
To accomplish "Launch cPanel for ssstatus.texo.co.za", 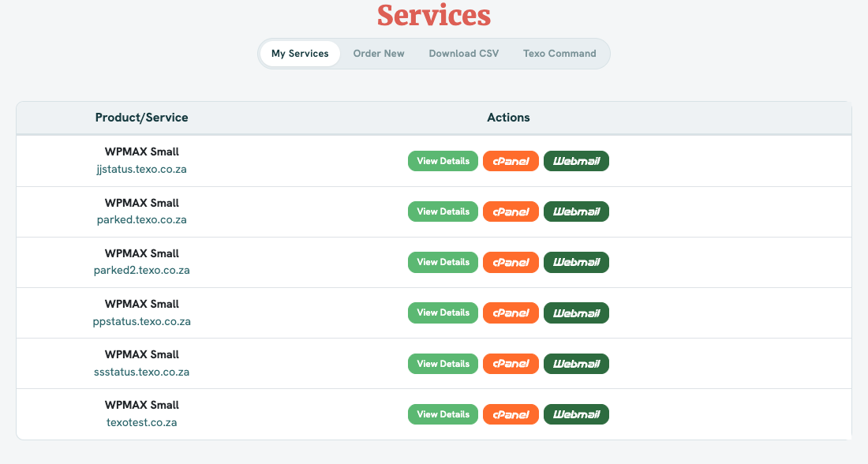I will [x=511, y=364].
